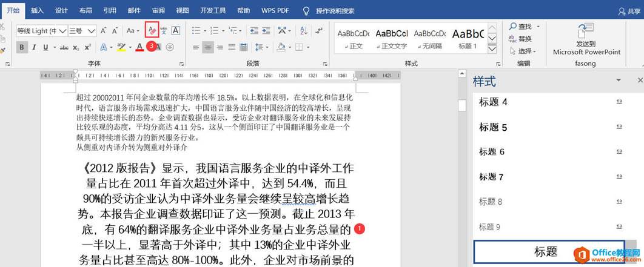Toggle center alignment
This screenshot has height=267, width=644.
[208, 48]
